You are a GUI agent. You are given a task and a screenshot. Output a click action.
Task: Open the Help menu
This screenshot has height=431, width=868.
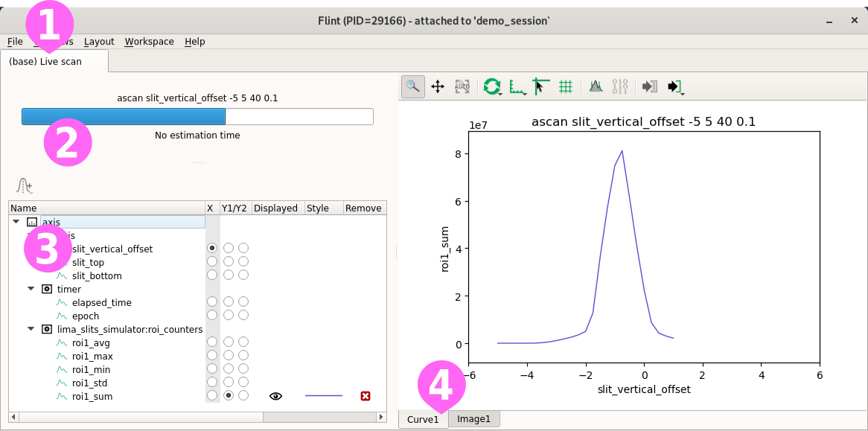[x=195, y=42]
